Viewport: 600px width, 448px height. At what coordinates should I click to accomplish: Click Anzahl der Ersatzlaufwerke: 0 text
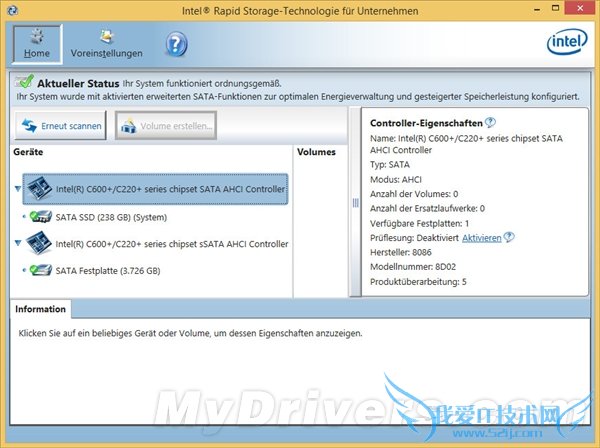click(x=427, y=209)
